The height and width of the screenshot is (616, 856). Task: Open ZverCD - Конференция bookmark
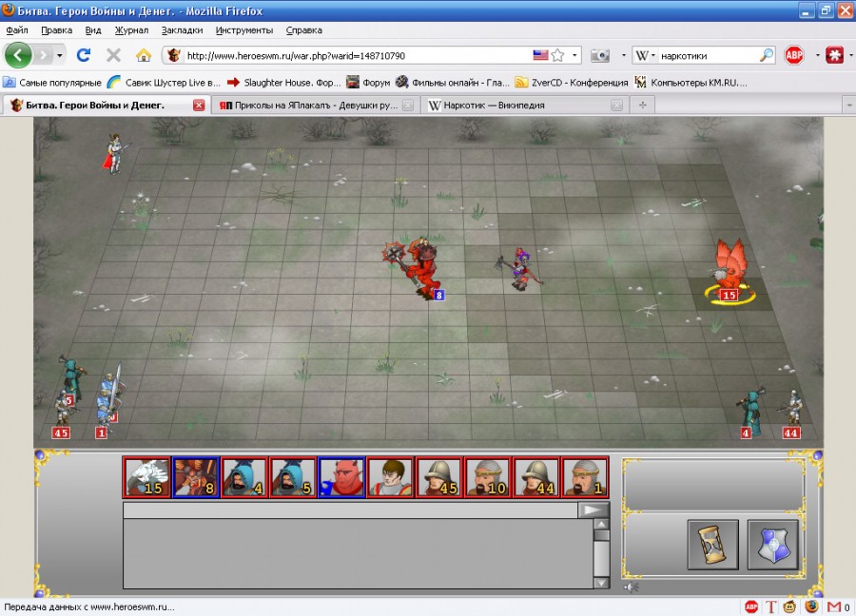coord(572,83)
